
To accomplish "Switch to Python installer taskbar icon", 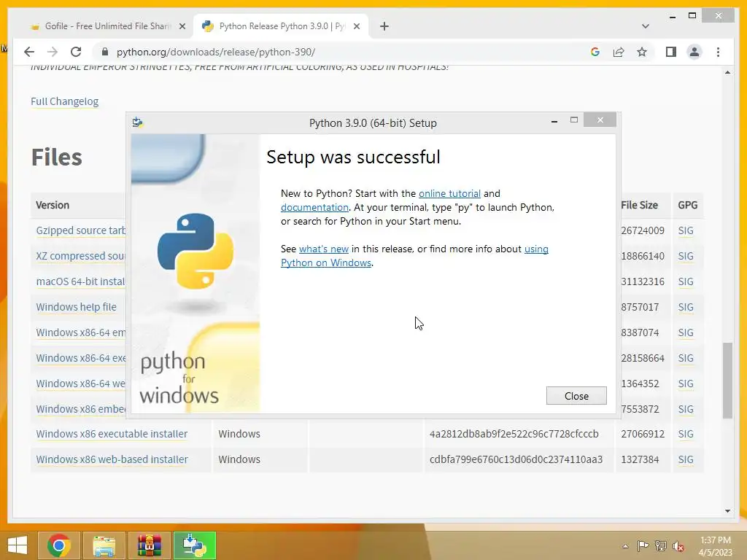I will tap(195, 545).
